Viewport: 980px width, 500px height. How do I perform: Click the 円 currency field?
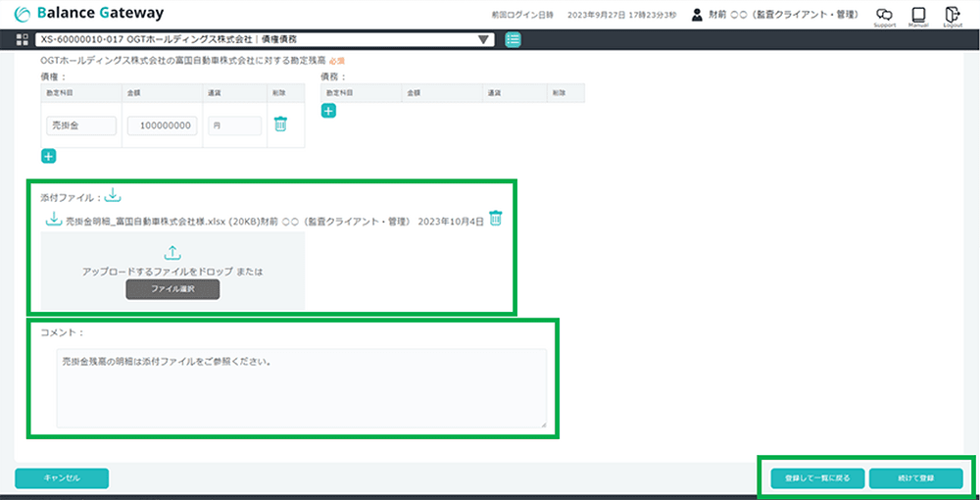pyautogui.click(x=233, y=125)
